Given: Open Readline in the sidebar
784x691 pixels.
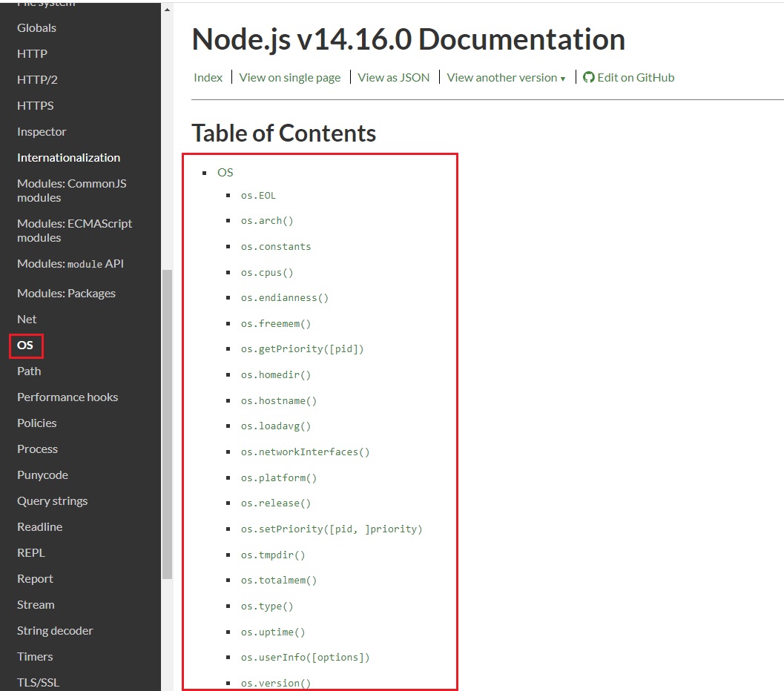Looking at the screenshot, I should [39, 527].
